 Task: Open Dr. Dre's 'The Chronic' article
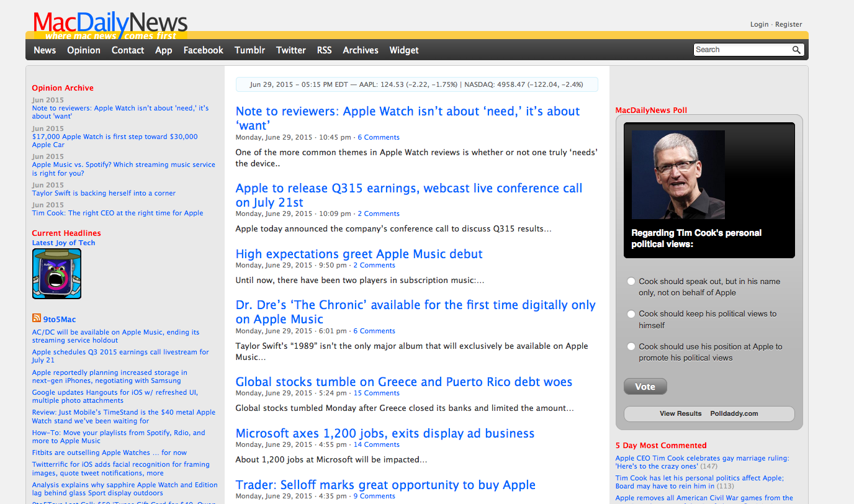pyautogui.click(x=415, y=312)
